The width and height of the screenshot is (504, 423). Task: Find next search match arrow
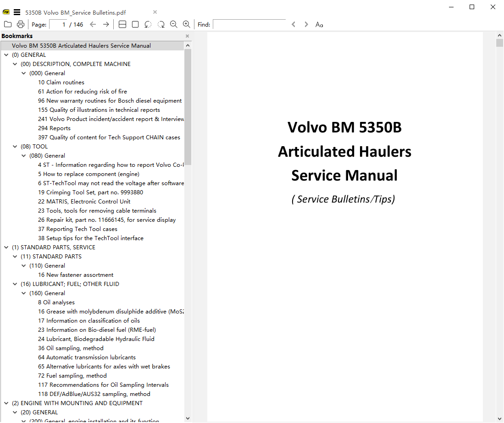click(x=306, y=24)
